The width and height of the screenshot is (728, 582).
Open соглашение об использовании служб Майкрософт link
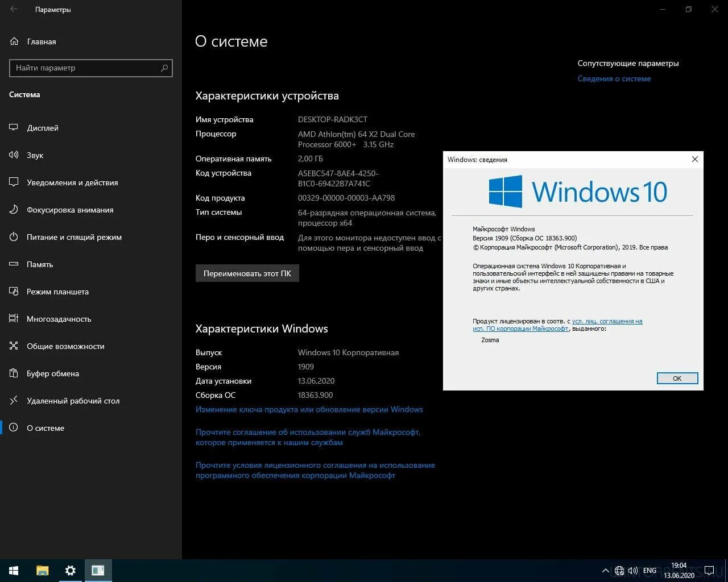click(x=308, y=437)
